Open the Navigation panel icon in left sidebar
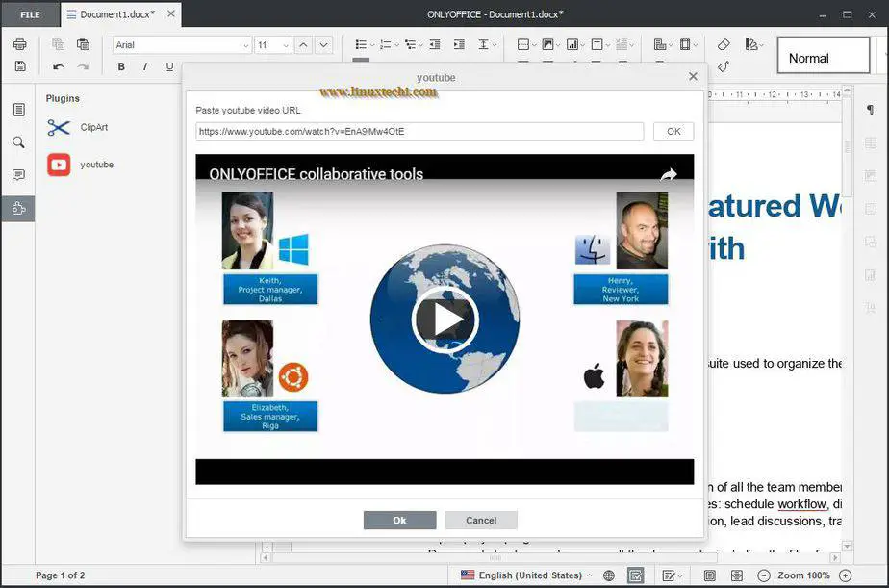The image size is (889, 588). pyautogui.click(x=18, y=110)
